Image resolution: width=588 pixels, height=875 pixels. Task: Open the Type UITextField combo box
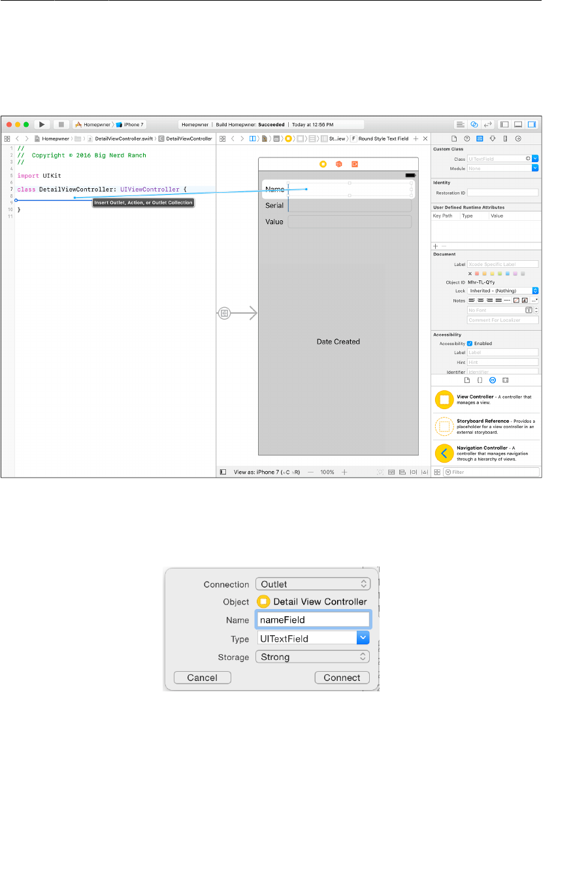pos(314,638)
